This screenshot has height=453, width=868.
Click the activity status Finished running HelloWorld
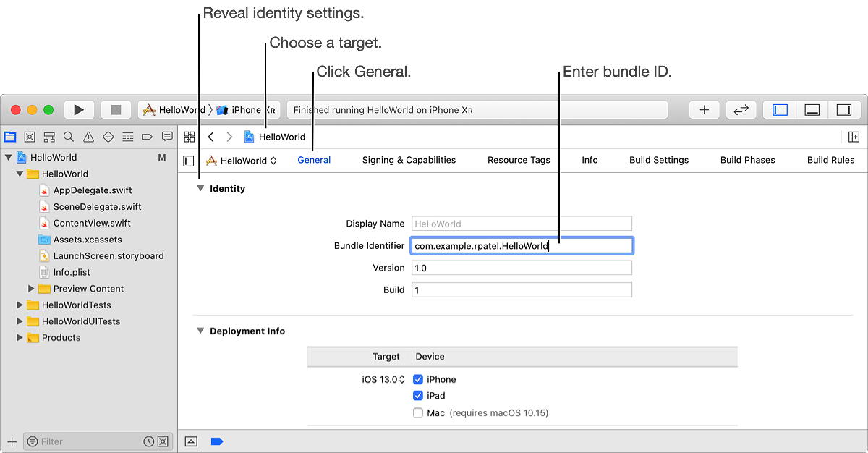pos(477,110)
